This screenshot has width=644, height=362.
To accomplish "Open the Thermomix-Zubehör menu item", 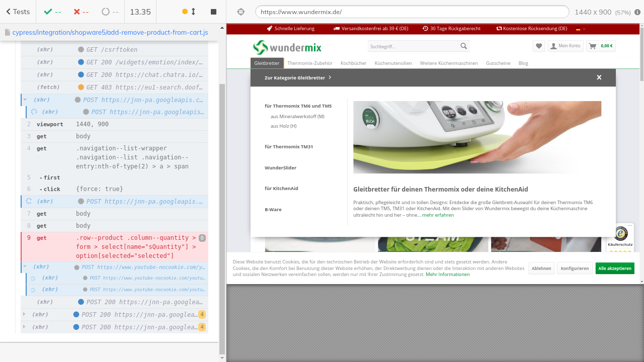I will click(309, 63).
